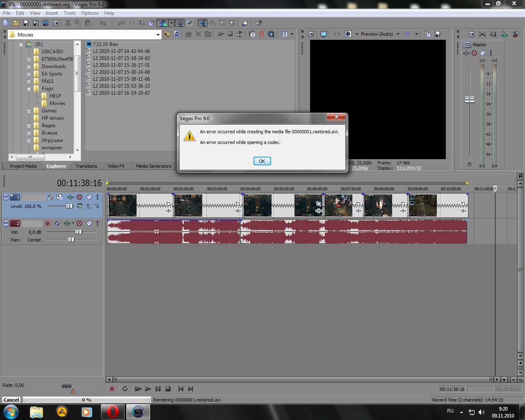The width and height of the screenshot is (525, 420).
Task: Expand the Downloads folder in the tree
Action: (x=29, y=67)
